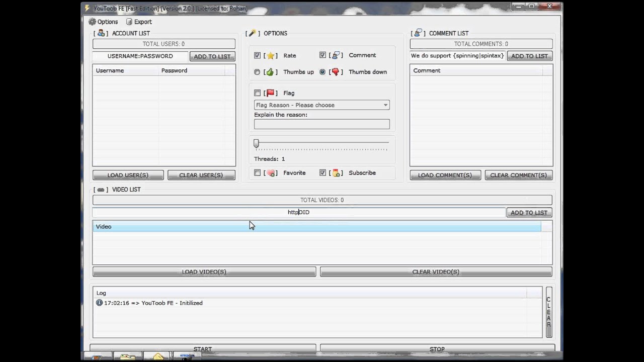Click the red Flag icon

[270, 93]
